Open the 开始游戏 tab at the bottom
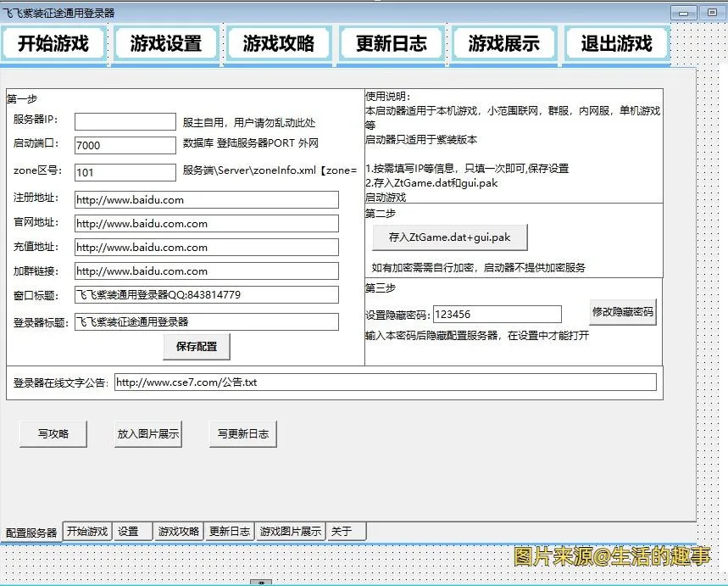This screenshot has width=728, height=586. tap(86, 532)
